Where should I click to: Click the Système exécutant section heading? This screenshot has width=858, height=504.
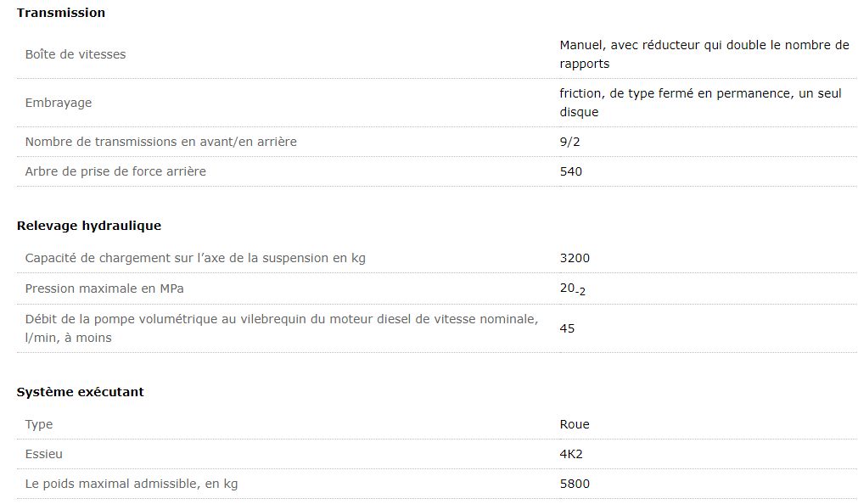(x=81, y=392)
